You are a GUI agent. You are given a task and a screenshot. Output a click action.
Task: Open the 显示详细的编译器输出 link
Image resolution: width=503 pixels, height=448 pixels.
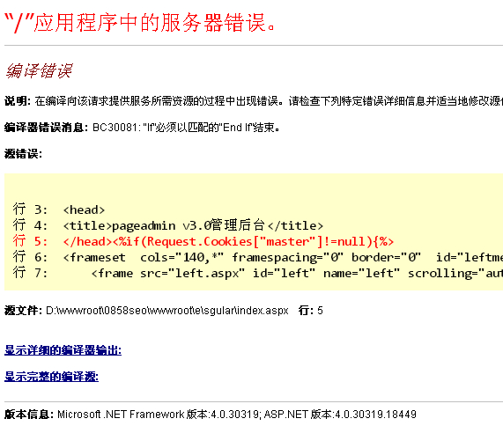(x=63, y=350)
